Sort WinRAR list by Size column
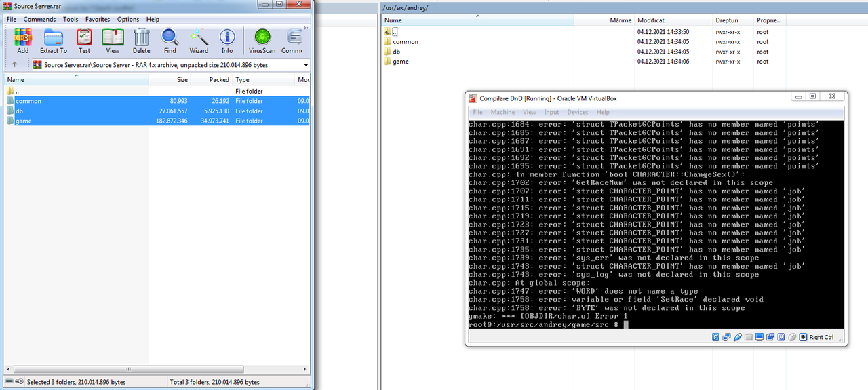This screenshot has width=868, height=390. pos(169,79)
